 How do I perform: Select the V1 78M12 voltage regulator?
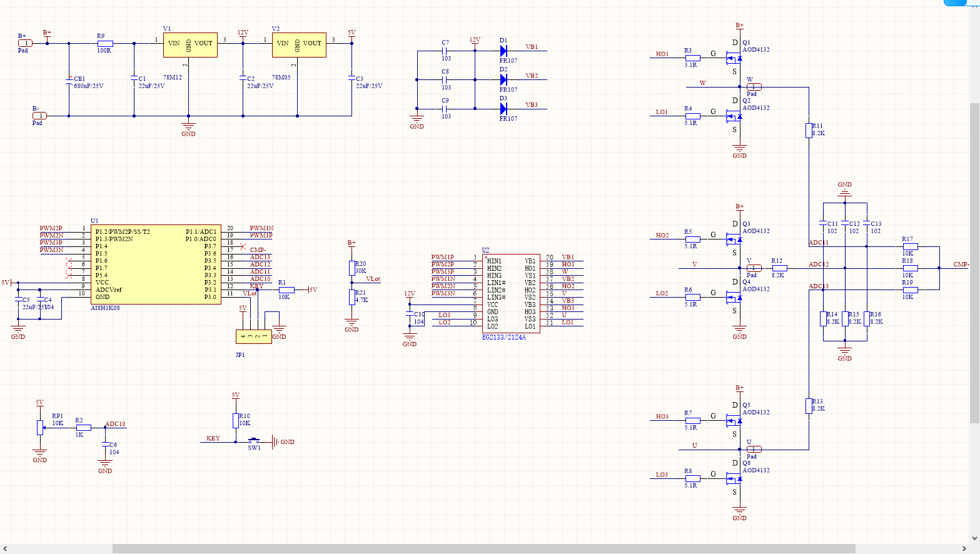click(190, 45)
